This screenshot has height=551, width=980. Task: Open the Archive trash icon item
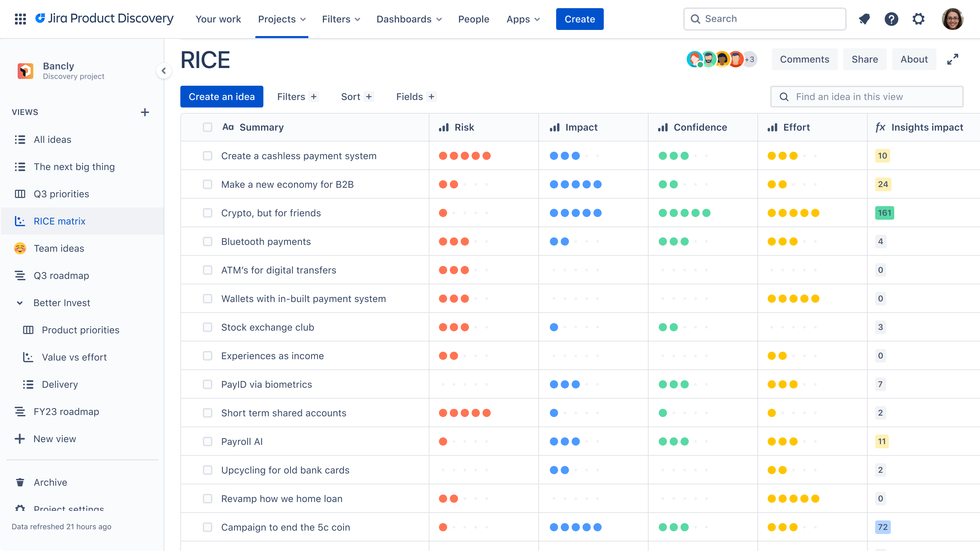tap(50, 482)
